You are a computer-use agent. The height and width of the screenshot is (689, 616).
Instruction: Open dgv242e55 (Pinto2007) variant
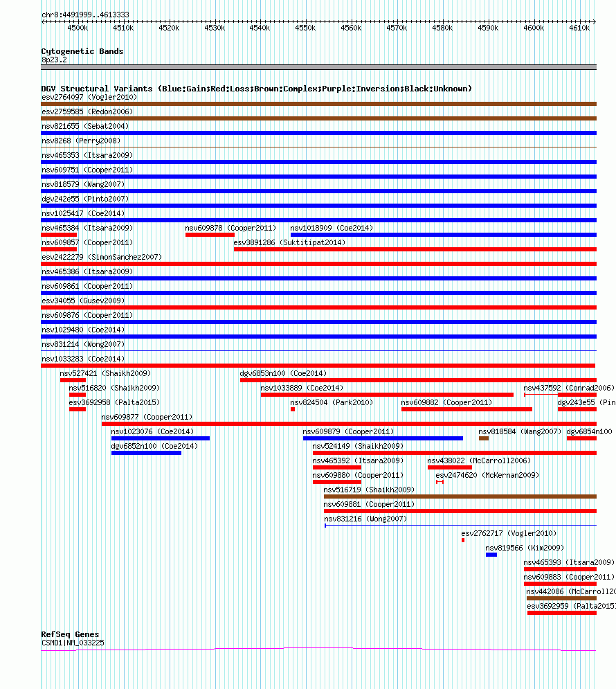coord(85,199)
